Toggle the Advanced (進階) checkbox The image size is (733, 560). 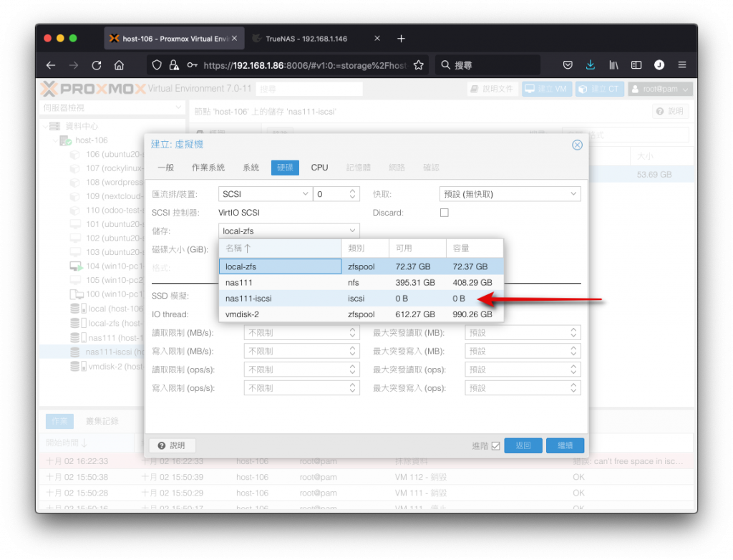pos(495,446)
